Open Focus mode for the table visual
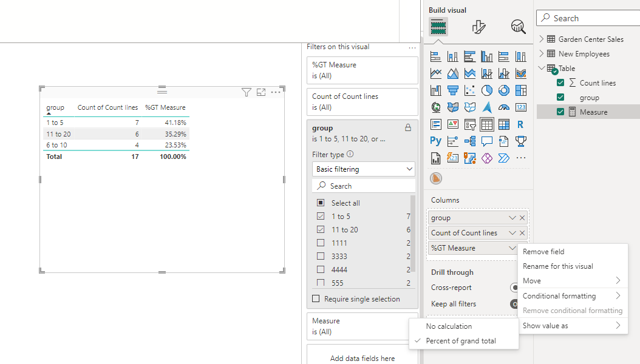 pos(261,93)
